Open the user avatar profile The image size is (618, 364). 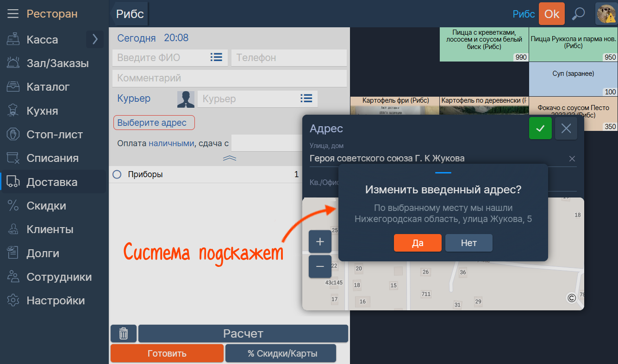click(x=605, y=14)
